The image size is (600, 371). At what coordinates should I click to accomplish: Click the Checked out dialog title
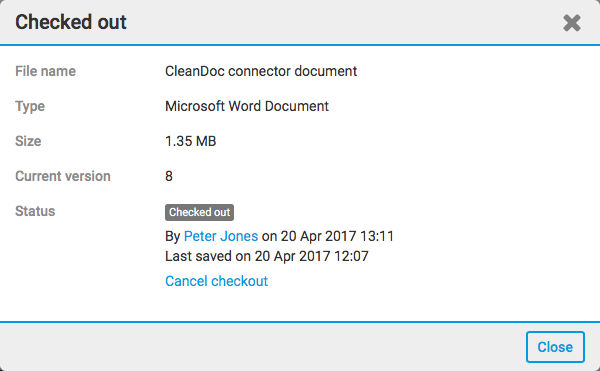point(71,22)
